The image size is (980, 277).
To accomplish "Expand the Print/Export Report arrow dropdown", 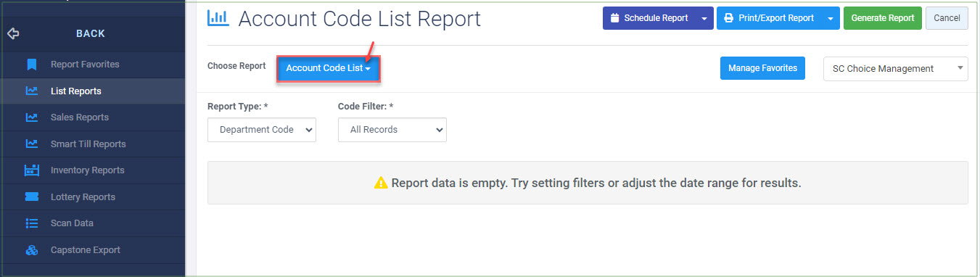I will point(830,18).
